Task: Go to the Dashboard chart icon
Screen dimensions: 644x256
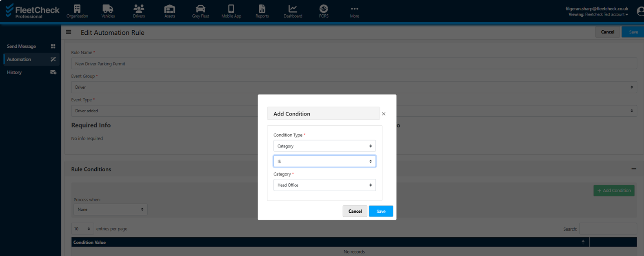Action: 293,9
